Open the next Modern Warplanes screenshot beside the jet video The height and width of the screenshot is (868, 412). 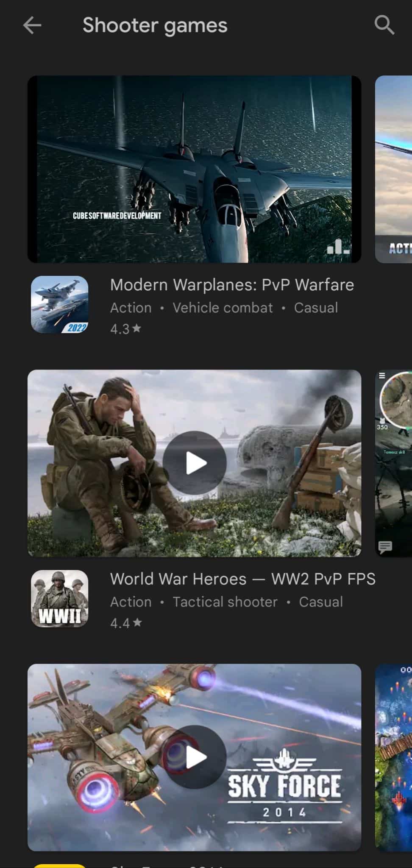[x=394, y=169]
